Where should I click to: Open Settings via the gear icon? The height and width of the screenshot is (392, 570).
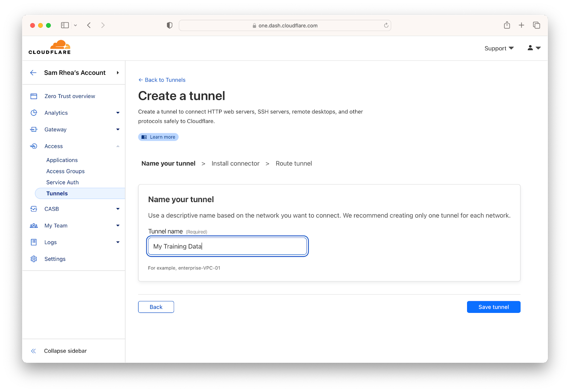[34, 259]
